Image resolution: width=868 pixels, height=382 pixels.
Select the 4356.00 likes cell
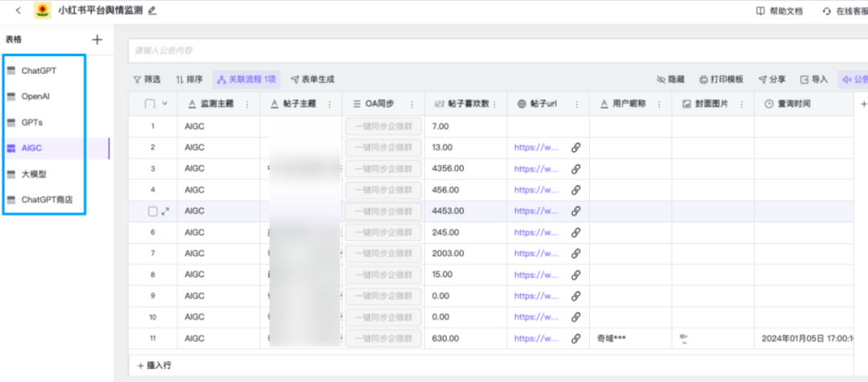tap(466, 169)
